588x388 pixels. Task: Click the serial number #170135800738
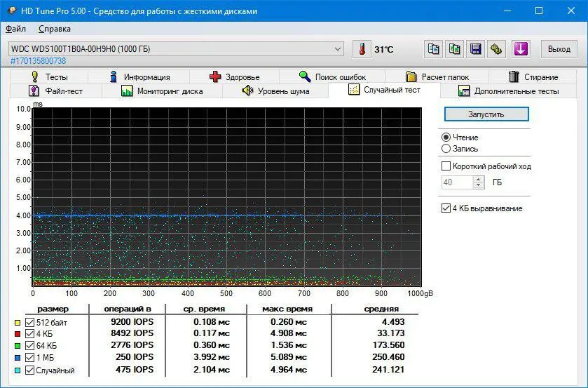(x=39, y=61)
